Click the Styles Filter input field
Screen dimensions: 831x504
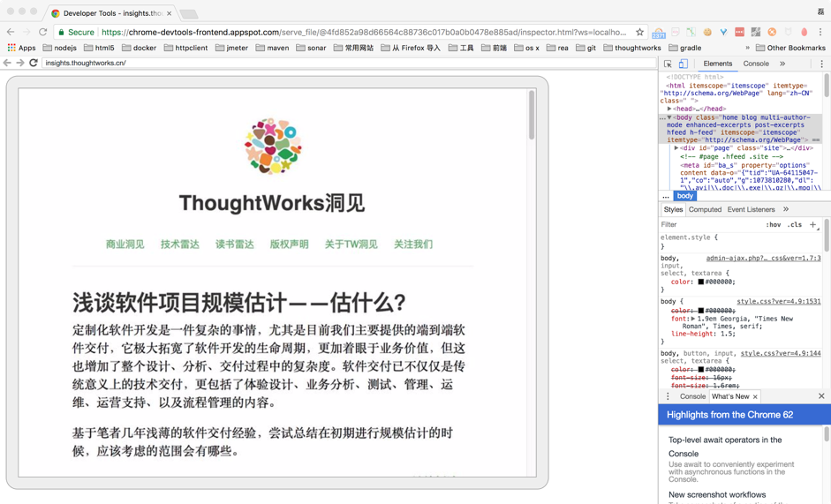tap(710, 225)
